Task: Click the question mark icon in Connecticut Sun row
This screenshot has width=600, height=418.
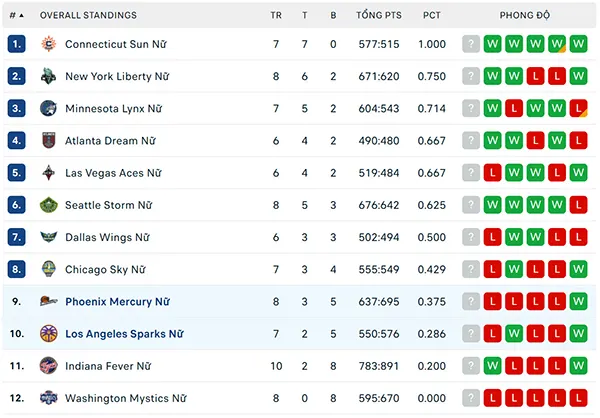Action: 471,44
